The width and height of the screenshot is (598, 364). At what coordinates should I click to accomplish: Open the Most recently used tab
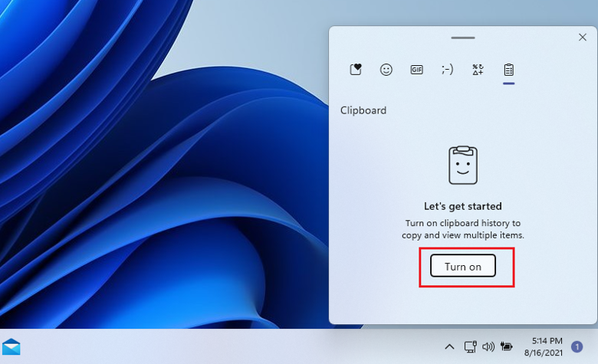(x=356, y=70)
